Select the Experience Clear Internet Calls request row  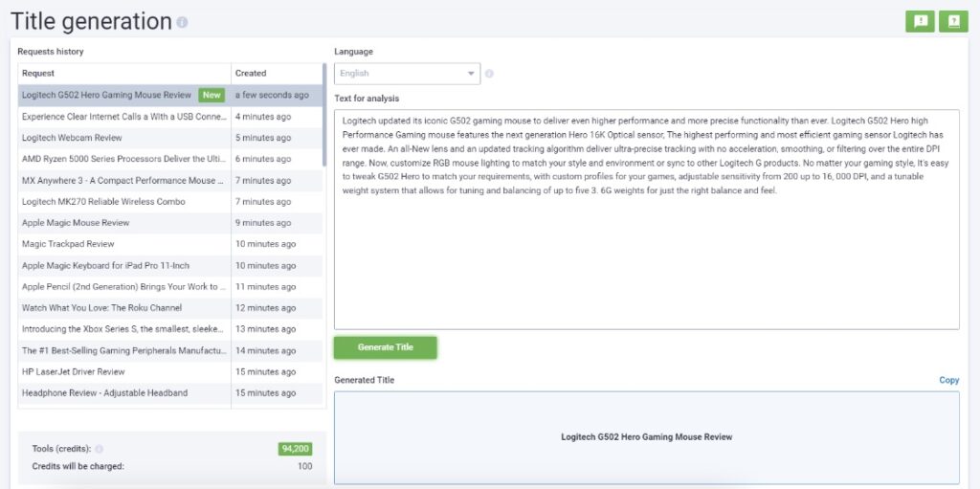coord(170,117)
